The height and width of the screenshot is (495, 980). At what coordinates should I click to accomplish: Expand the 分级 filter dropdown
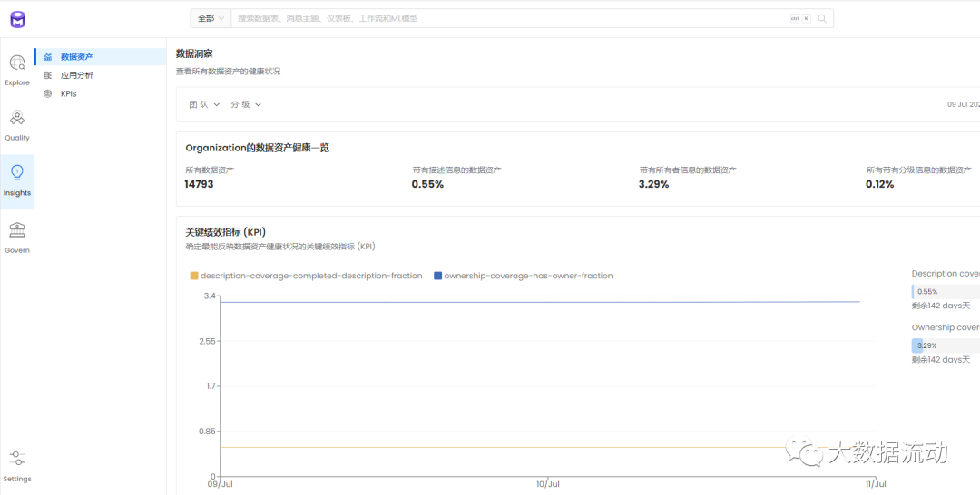(246, 104)
